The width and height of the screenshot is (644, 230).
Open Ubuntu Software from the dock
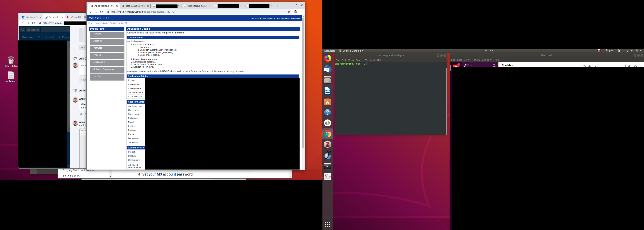point(328,102)
